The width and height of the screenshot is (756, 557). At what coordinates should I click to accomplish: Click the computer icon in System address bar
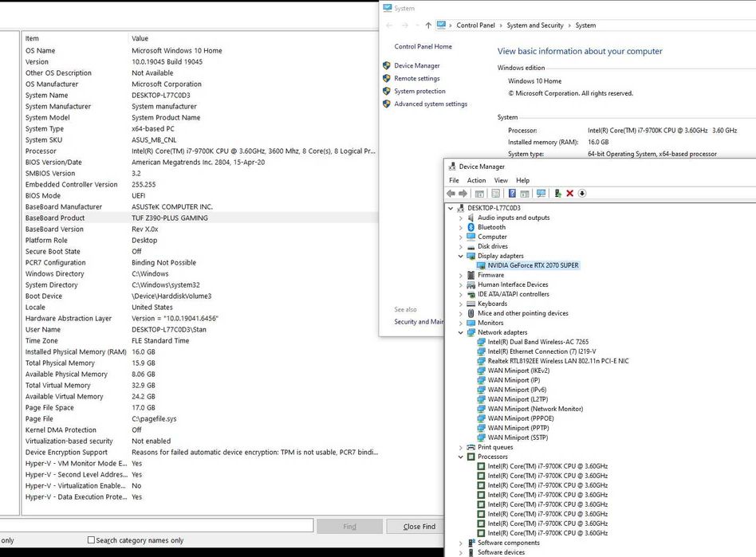click(x=441, y=25)
